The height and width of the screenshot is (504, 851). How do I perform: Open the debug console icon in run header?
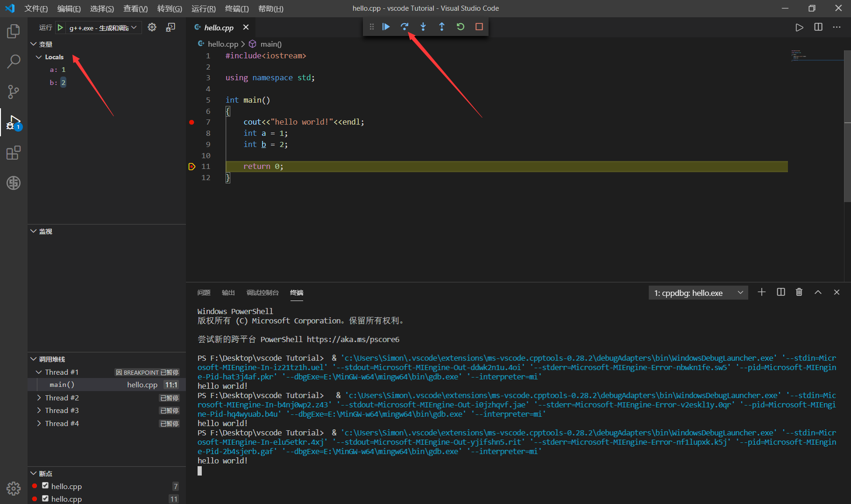(170, 27)
